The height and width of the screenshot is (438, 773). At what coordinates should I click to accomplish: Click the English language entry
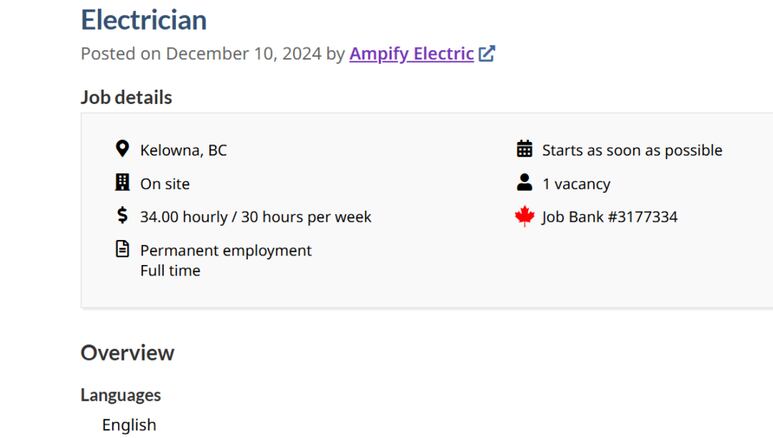129,425
